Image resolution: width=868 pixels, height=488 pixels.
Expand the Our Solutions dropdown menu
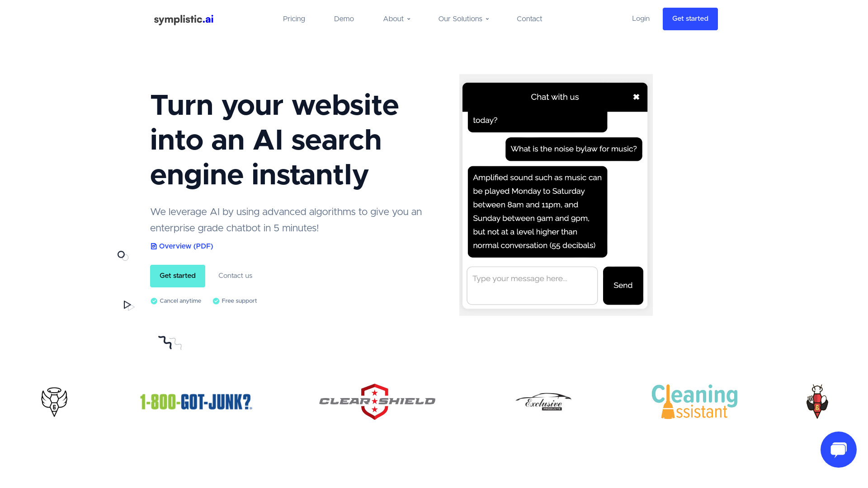pyautogui.click(x=463, y=19)
